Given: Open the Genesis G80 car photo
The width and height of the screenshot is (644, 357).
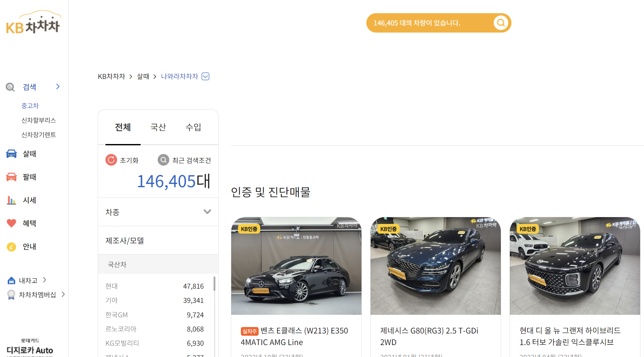Looking at the screenshot, I should coord(436,266).
